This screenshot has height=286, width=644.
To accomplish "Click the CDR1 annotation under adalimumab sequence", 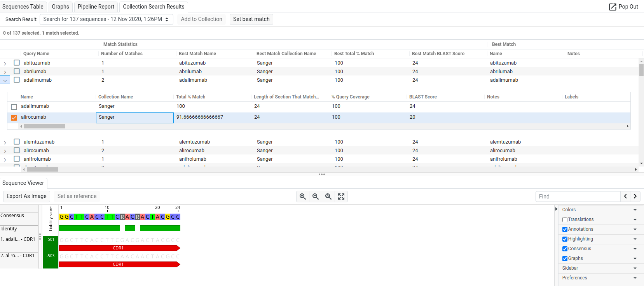I will (119, 248).
